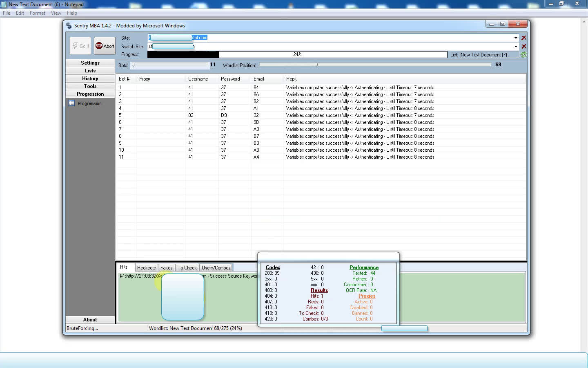This screenshot has width=588, height=368.
Task: Clear the Site field with red X
Action: [523, 38]
